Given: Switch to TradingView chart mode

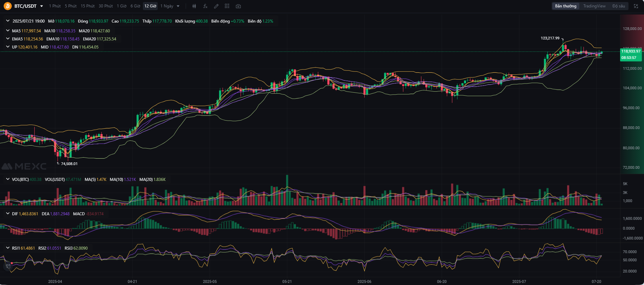Looking at the screenshot, I should [594, 6].
